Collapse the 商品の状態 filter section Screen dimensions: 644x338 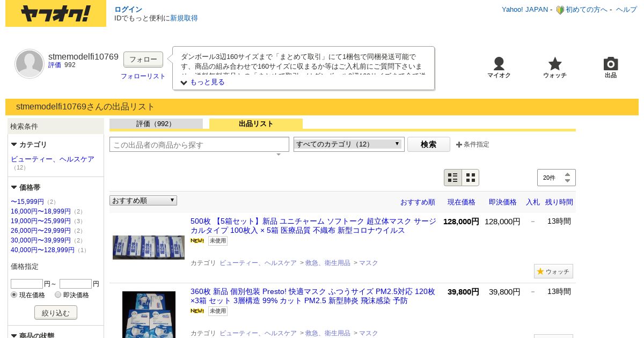click(x=14, y=335)
